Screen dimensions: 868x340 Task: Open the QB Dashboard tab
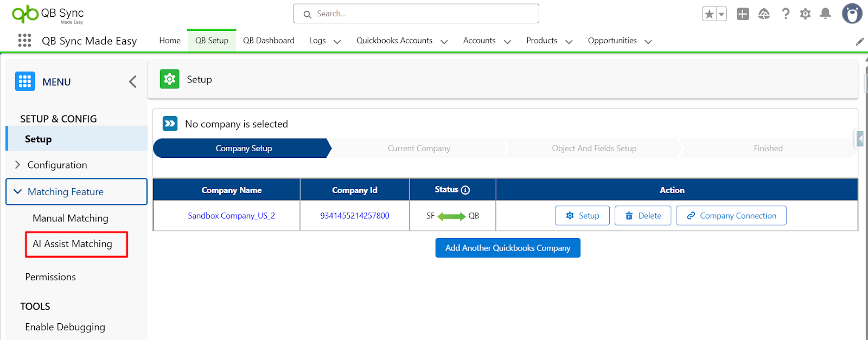pos(269,41)
